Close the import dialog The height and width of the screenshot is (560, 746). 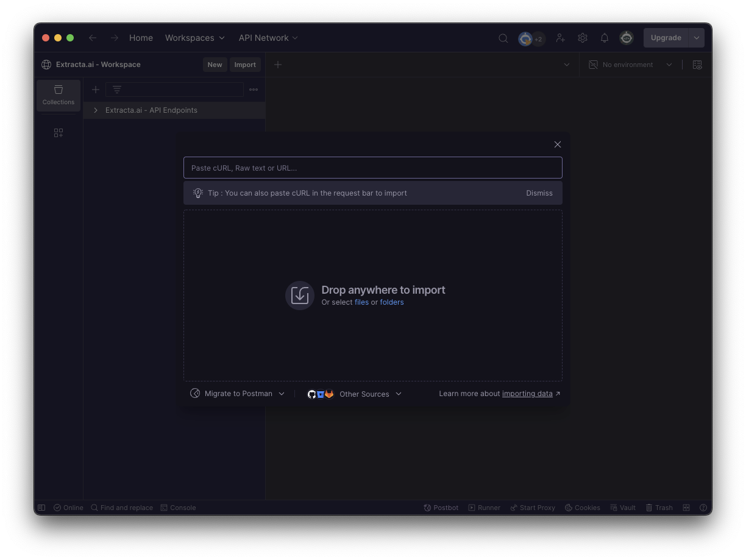[558, 144]
